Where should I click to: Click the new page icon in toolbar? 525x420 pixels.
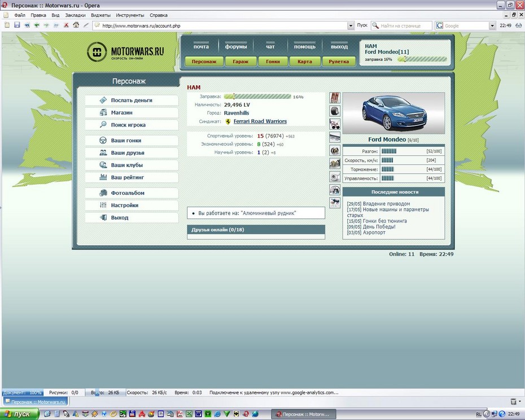click(x=7, y=25)
